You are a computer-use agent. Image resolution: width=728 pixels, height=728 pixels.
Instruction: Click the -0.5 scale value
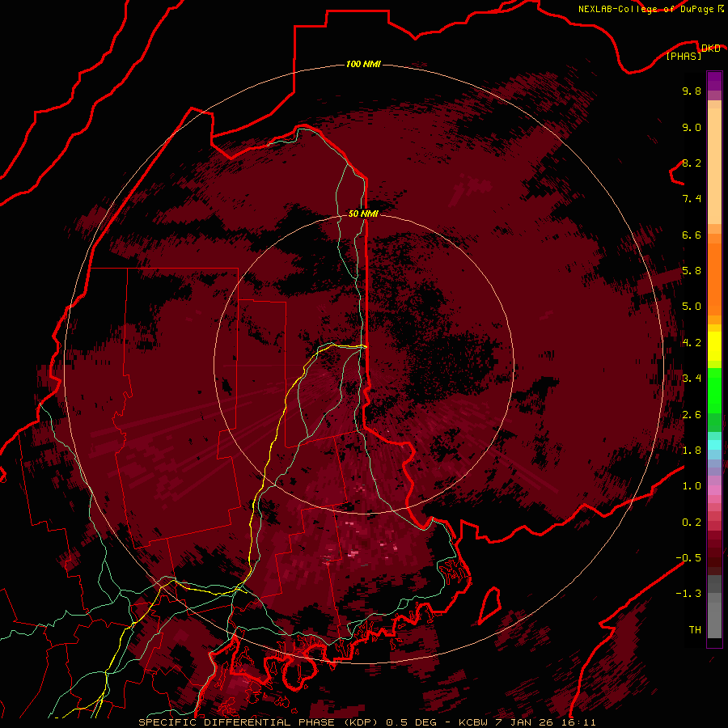point(688,557)
